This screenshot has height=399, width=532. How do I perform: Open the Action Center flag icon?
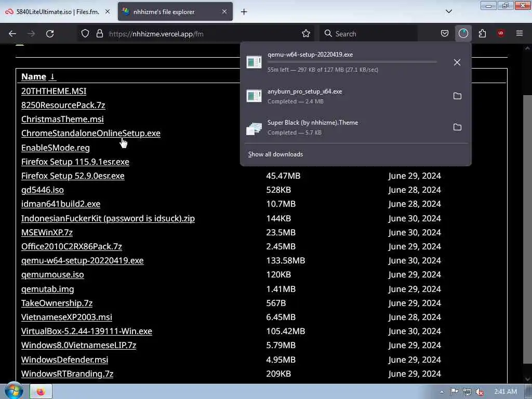pos(454,392)
